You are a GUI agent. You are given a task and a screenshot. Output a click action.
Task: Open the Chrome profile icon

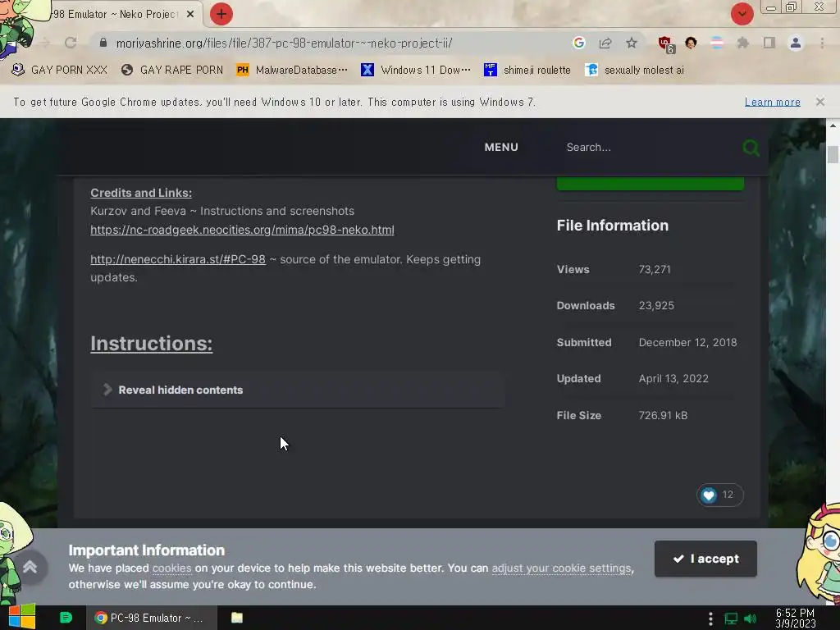click(796, 43)
